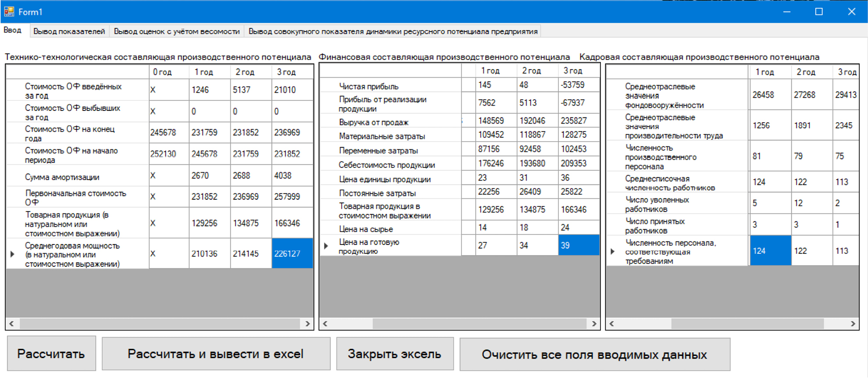Screen dimensions: 868x383
Task: Click right scroll arrow of the technical table
Action: (307, 324)
